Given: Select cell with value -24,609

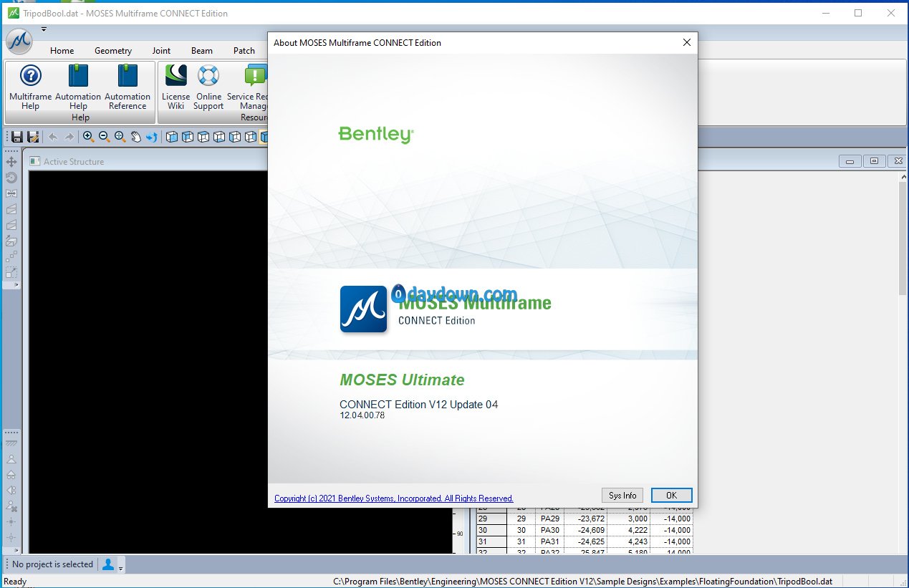Looking at the screenshot, I should pyautogui.click(x=585, y=530).
